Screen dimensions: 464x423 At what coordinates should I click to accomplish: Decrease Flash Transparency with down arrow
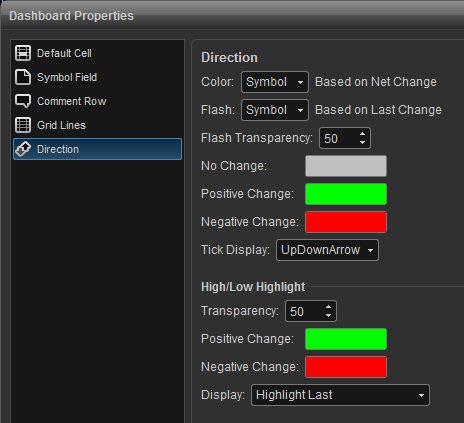[x=363, y=143]
